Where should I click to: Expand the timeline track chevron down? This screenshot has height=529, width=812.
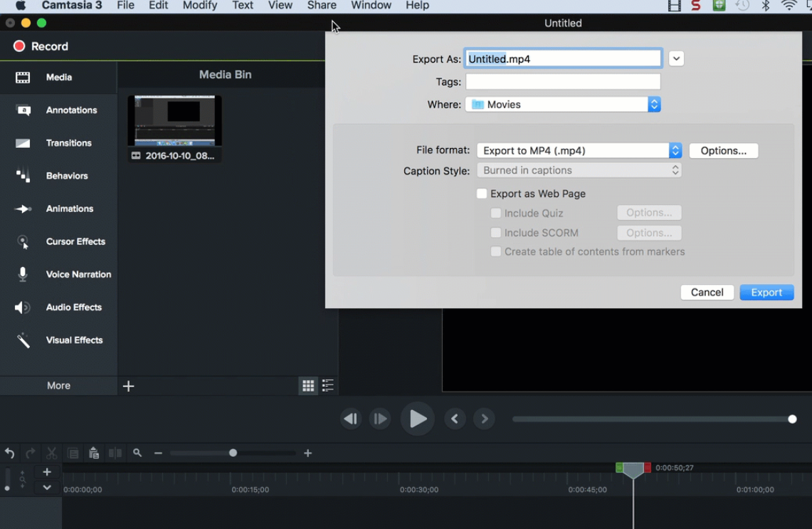pyautogui.click(x=46, y=488)
